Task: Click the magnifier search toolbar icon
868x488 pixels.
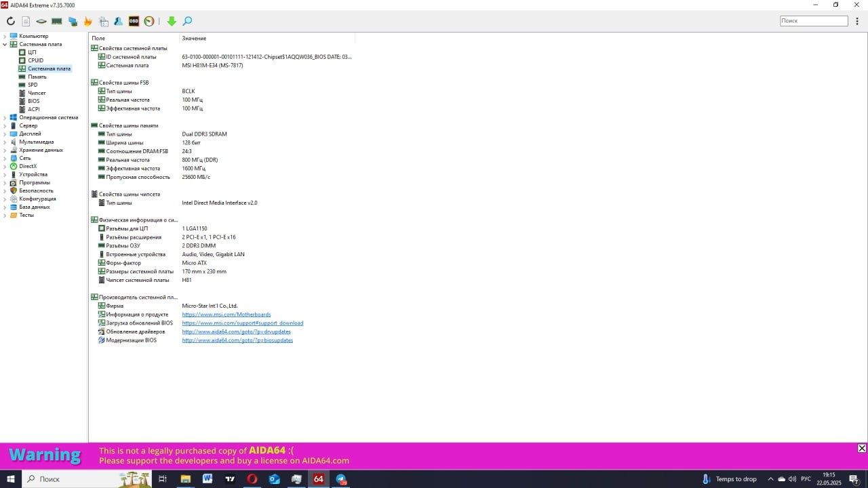Action: click(x=187, y=22)
